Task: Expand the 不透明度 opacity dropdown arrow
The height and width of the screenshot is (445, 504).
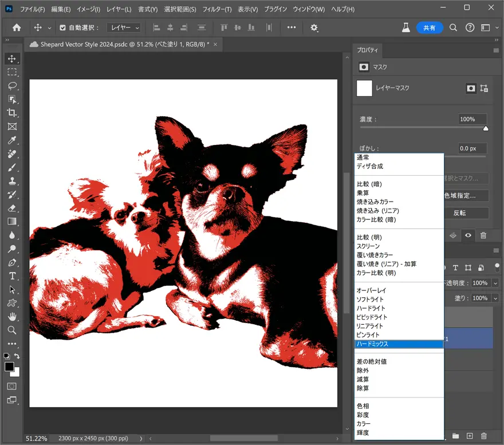Action: tap(495, 283)
